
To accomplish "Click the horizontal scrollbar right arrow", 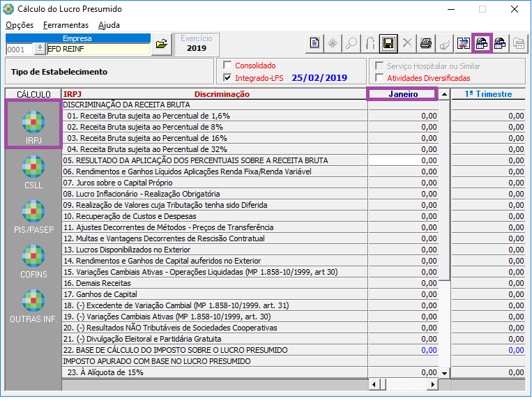I will (x=432, y=384).
